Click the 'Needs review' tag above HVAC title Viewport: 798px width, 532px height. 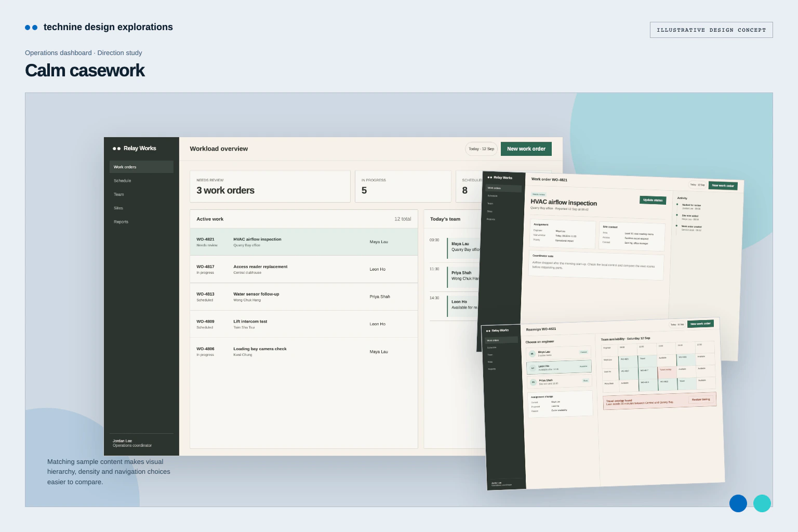coord(539,194)
